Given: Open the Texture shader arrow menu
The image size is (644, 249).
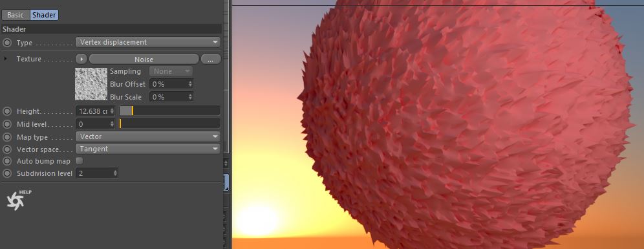Looking at the screenshot, I should coord(81,59).
